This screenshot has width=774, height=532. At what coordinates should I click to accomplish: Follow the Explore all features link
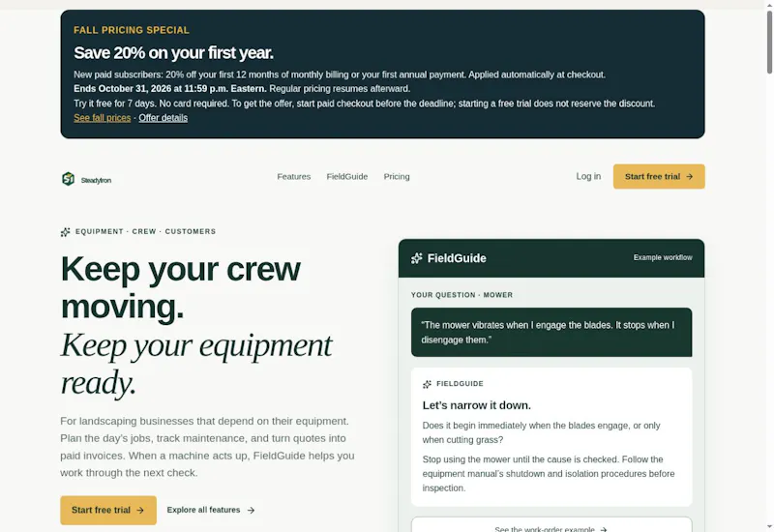[x=211, y=510]
